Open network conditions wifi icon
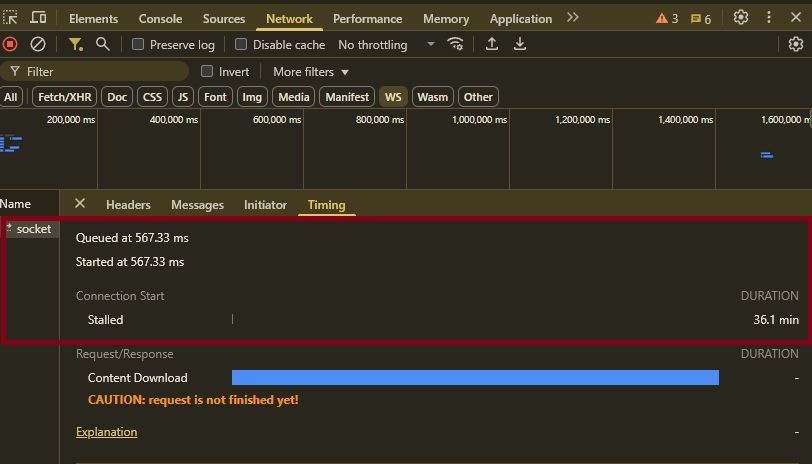Screen dimensions: 812x464 point(456,44)
